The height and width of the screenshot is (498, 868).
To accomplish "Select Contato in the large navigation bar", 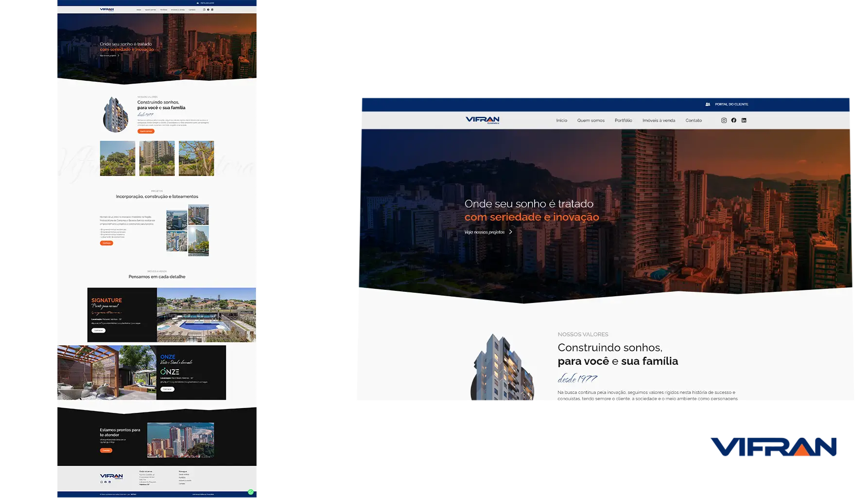I will click(x=694, y=121).
